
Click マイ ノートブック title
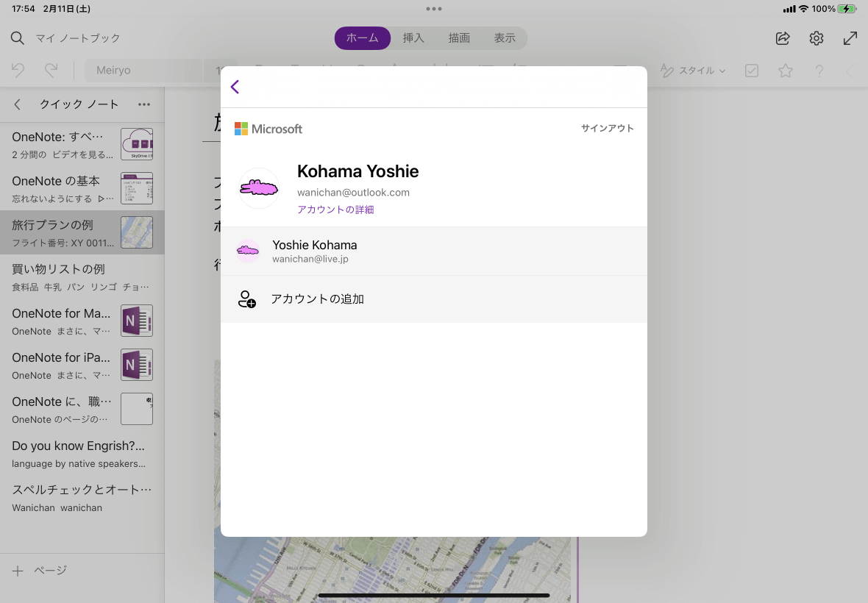[78, 38]
